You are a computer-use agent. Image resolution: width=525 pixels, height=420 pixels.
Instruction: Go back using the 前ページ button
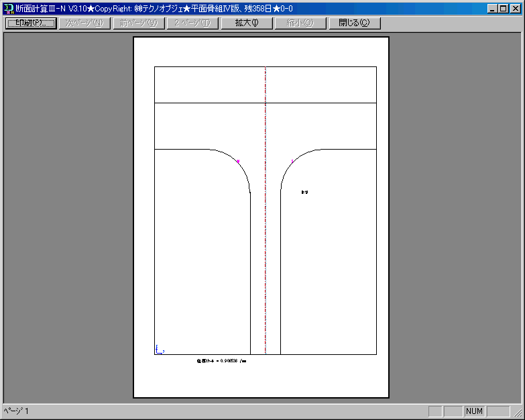(138, 23)
